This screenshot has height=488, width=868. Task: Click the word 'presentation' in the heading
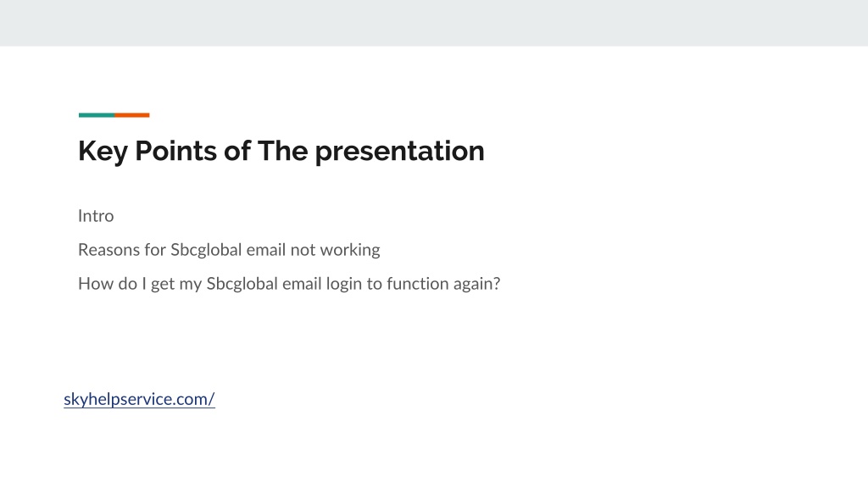click(400, 152)
